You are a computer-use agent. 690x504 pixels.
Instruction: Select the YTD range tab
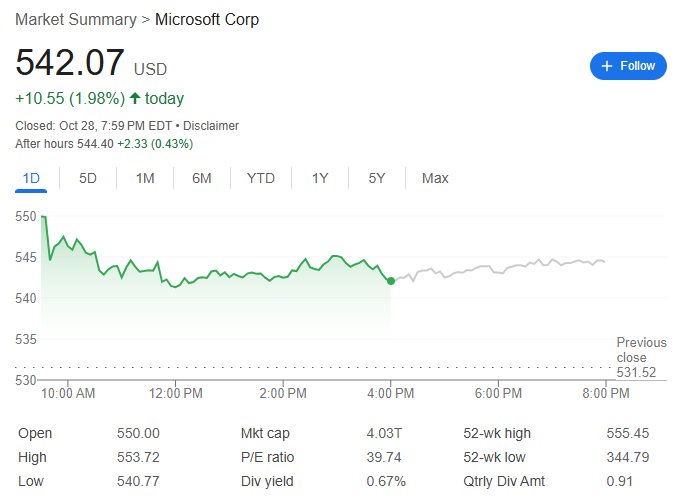coord(261,178)
